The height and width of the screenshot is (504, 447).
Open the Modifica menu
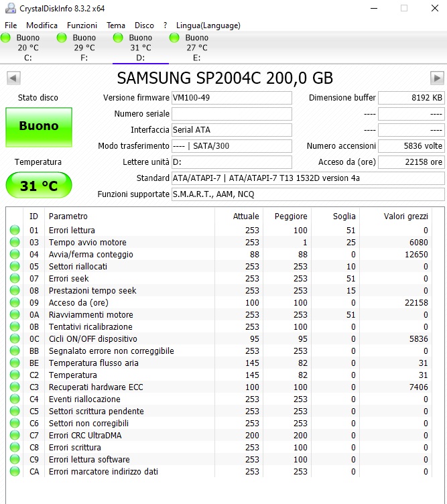tap(42, 25)
